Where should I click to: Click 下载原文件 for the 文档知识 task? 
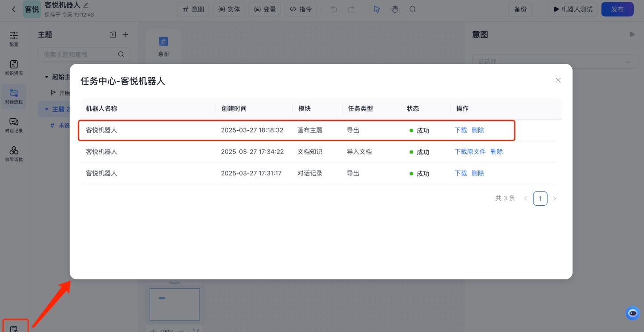(x=470, y=152)
